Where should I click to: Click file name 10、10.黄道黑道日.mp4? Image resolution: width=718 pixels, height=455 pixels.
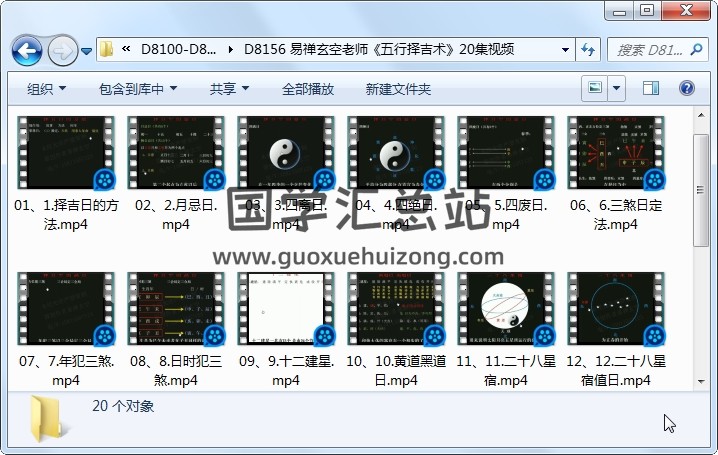[x=396, y=371]
